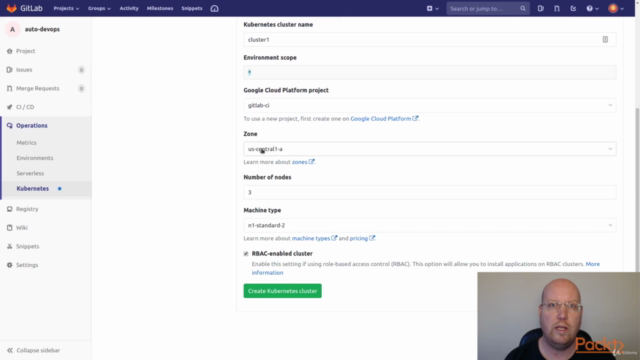Click the Project home icon in sidebar
This screenshot has width=640, height=360.
coord(9,51)
